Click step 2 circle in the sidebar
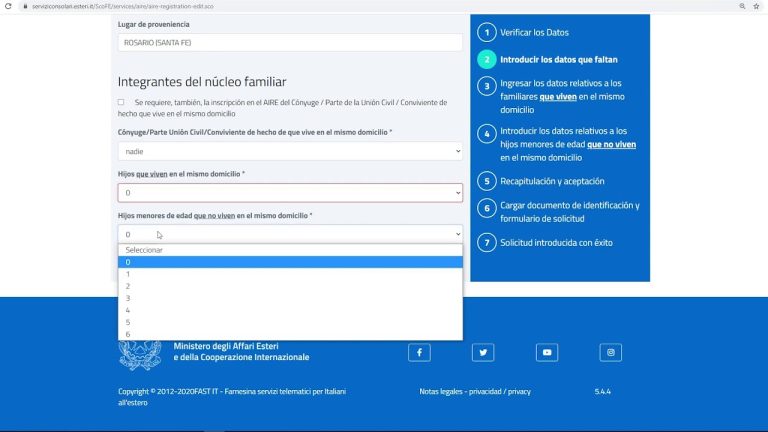The height and width of the screenshot is (432, 768). [486, 59]
